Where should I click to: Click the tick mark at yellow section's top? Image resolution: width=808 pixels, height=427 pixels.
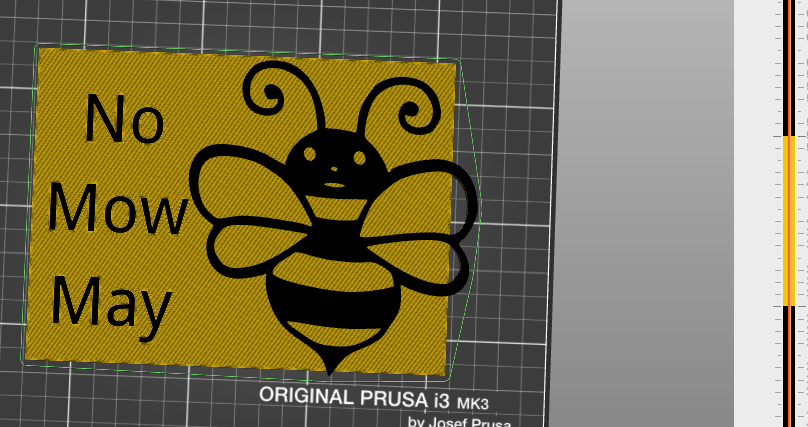pyautogui.click(x=778, y=136)
